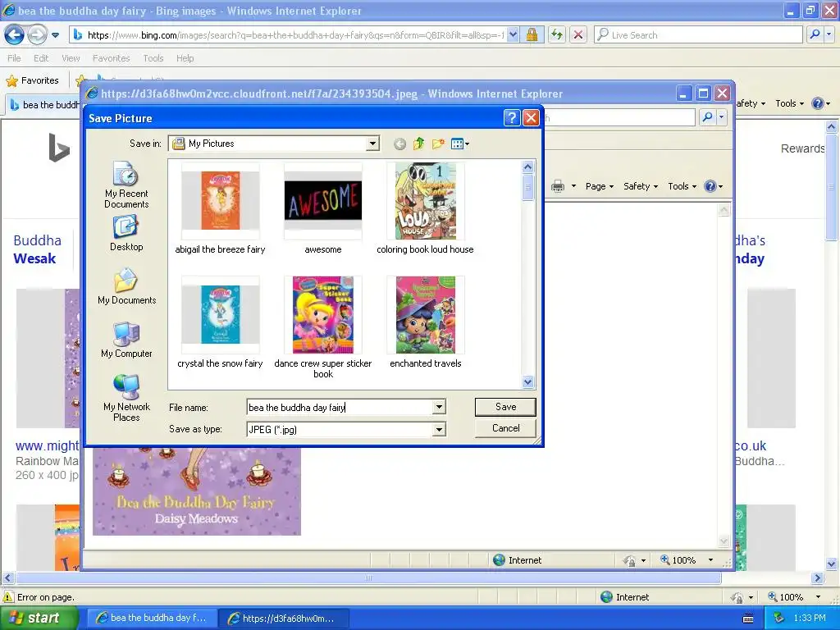Image resolution: width=840 pixels, height=630 pixels.
Task: Click into the Live Search box
Action: (698, 34)
